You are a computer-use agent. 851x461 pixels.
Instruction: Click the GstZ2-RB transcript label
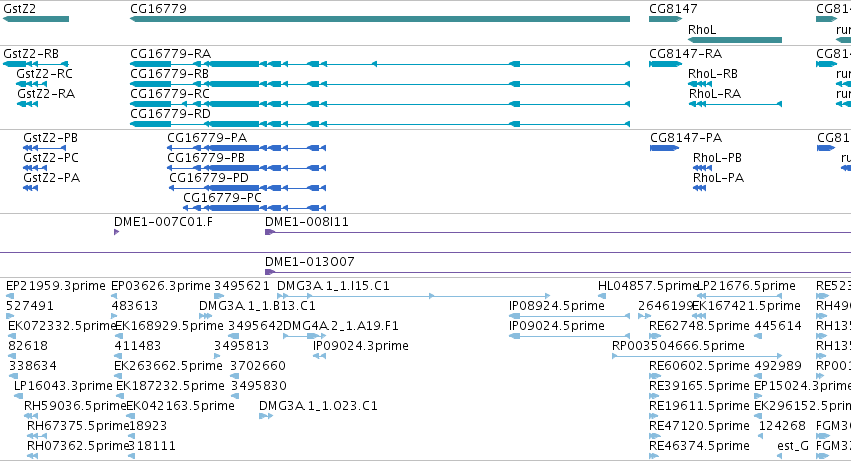[x=31, y=54]
